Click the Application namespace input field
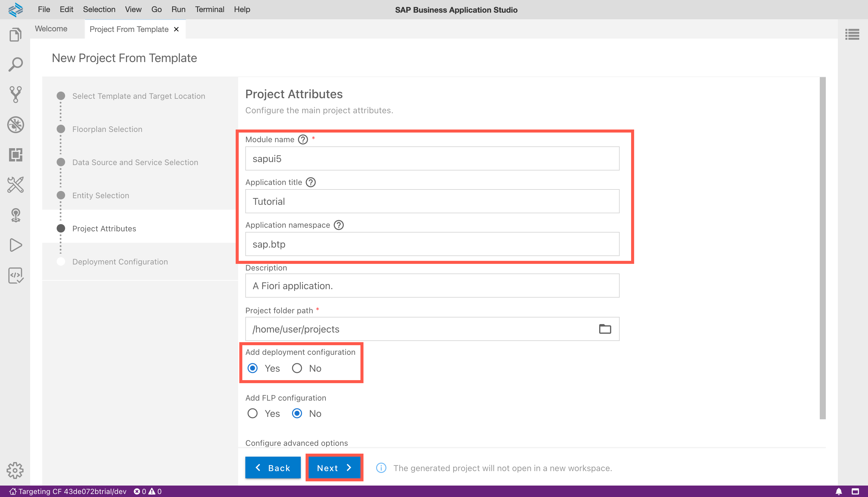868x497 pixels. tap(432, 244)
